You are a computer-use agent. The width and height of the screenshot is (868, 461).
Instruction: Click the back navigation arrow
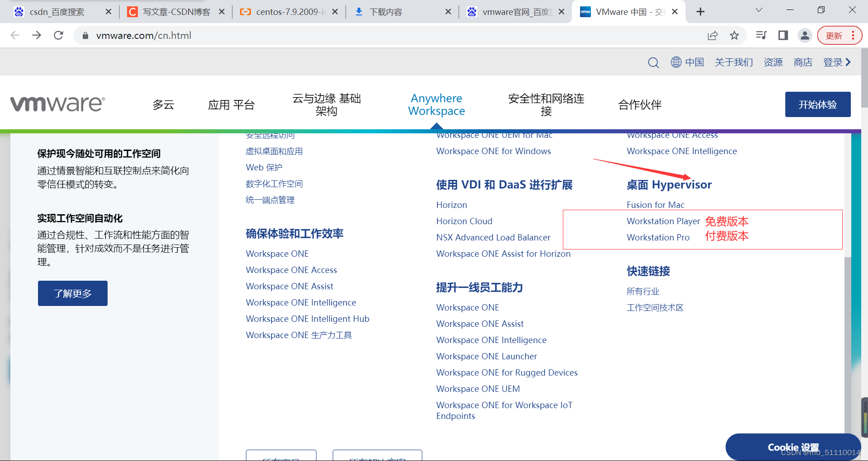[x=15, y=35]
